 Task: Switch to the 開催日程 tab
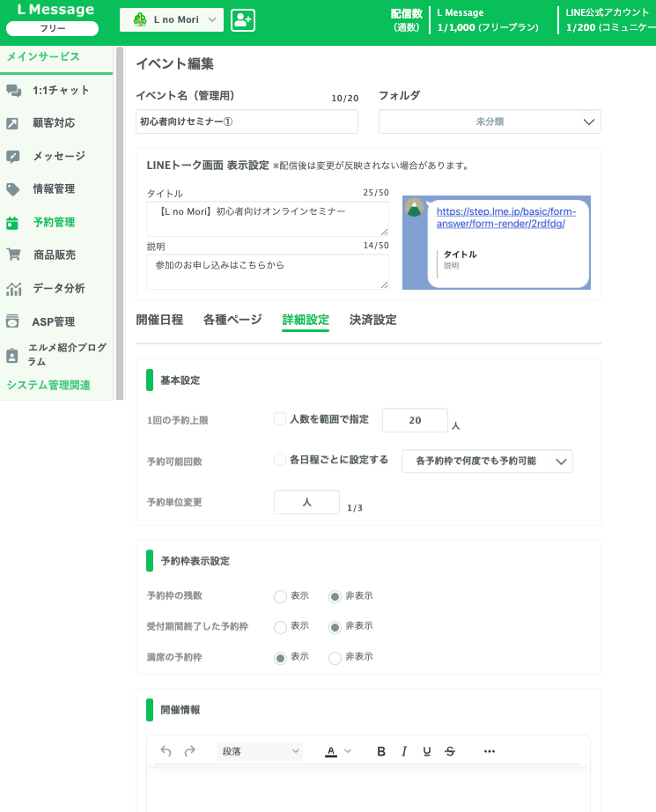pos(159,321)
